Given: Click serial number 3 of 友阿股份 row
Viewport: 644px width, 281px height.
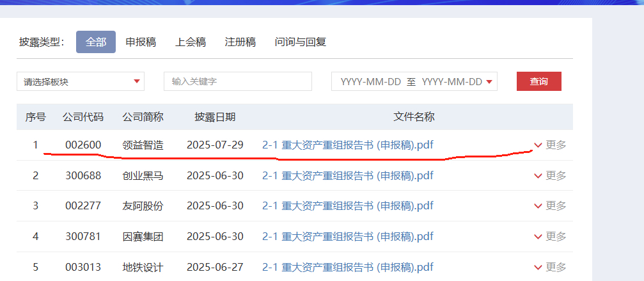Looking at the screenshot, I should [x=36, y=205].
